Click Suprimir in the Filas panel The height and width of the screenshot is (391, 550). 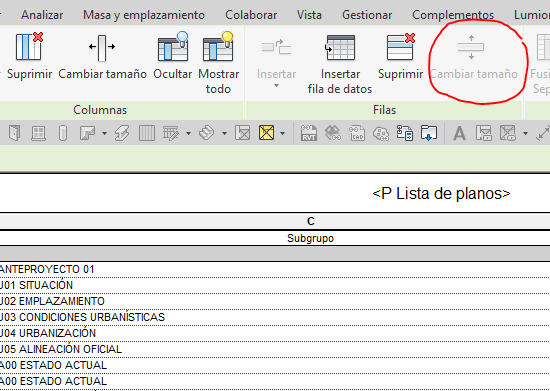(x=400, y=56)
